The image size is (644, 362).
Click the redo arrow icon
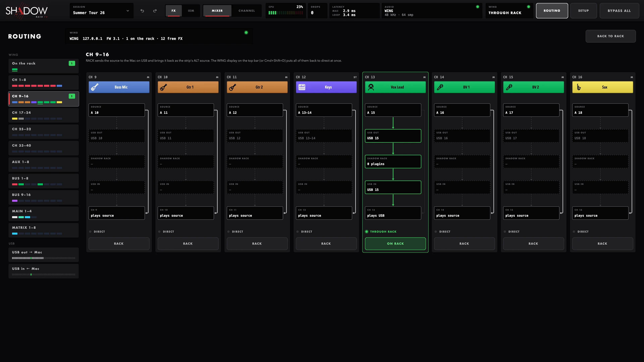point(155,11)
